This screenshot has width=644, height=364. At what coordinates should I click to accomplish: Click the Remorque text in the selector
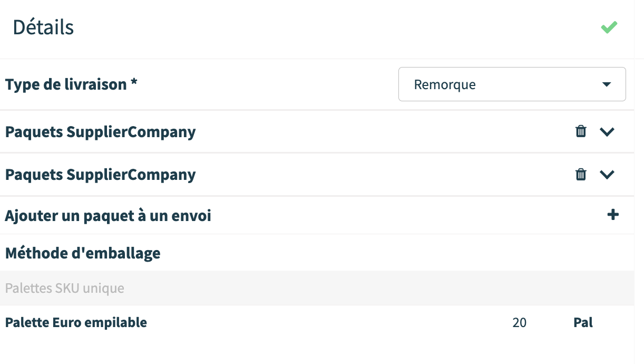pos(445,84)
